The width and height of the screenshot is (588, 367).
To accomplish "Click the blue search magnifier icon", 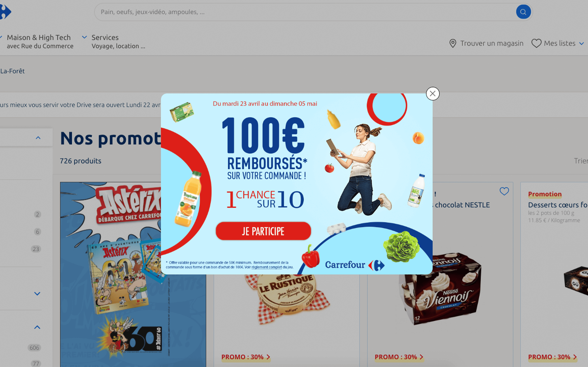I will (523, 12).
